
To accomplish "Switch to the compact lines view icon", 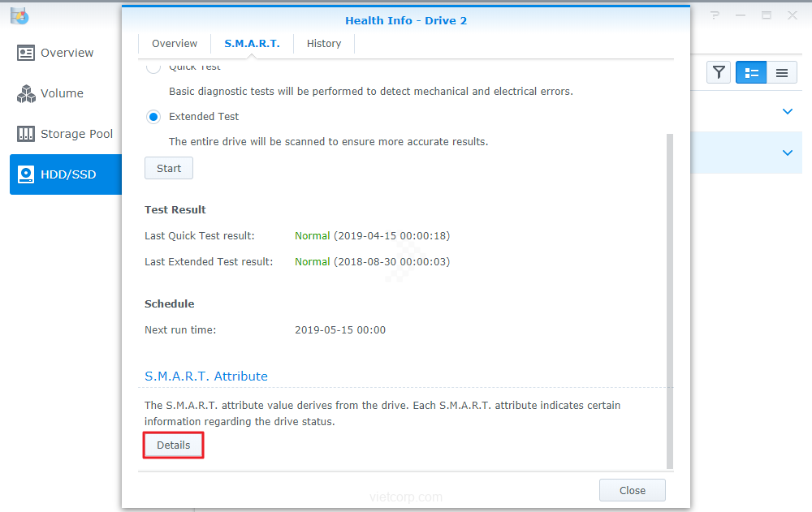I will pyautogui.click(x=781, y=73).
